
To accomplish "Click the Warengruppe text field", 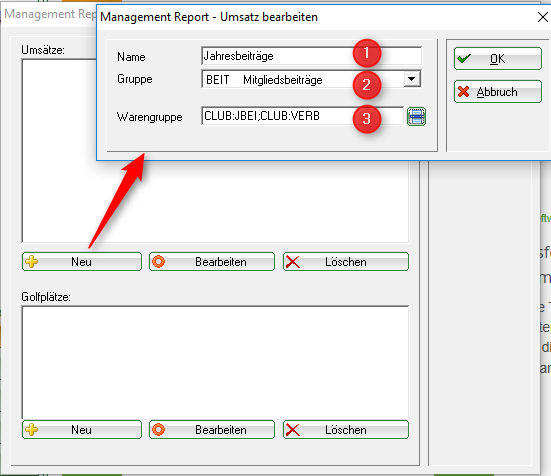I will tap(303, 116).
